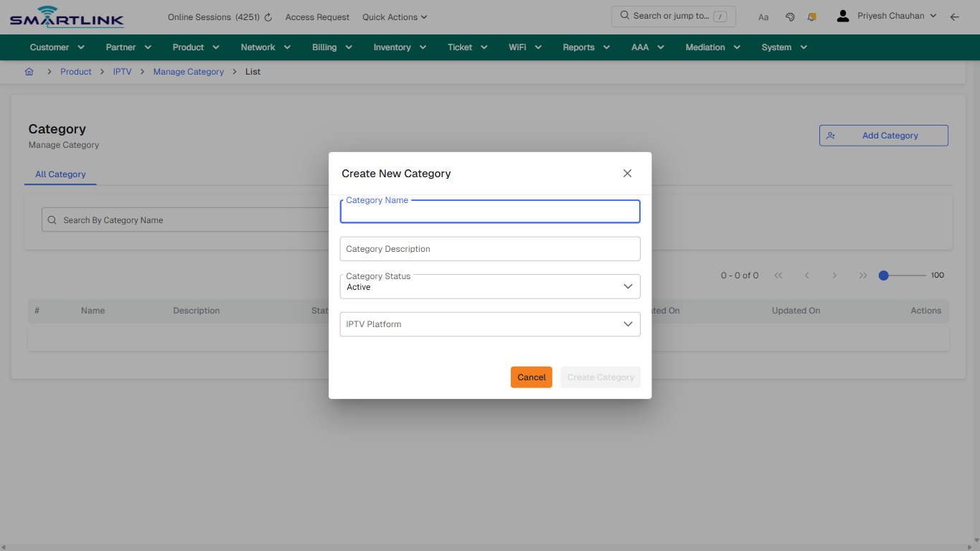Cancel the Create New Category dialog
The height and width of the screenshot is (551, 980).
click(x=531, y=377)
